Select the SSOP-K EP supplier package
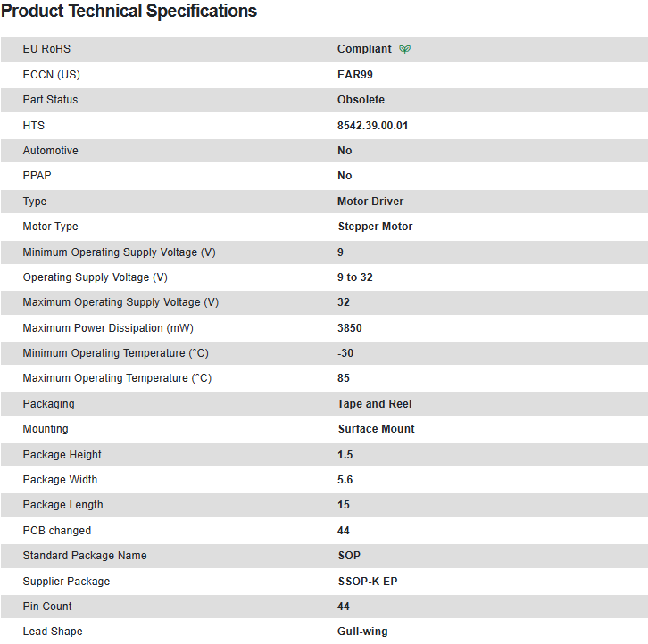The width and height of the screenshot is (648, 644). pyautogui.click(x=366, y=582)
